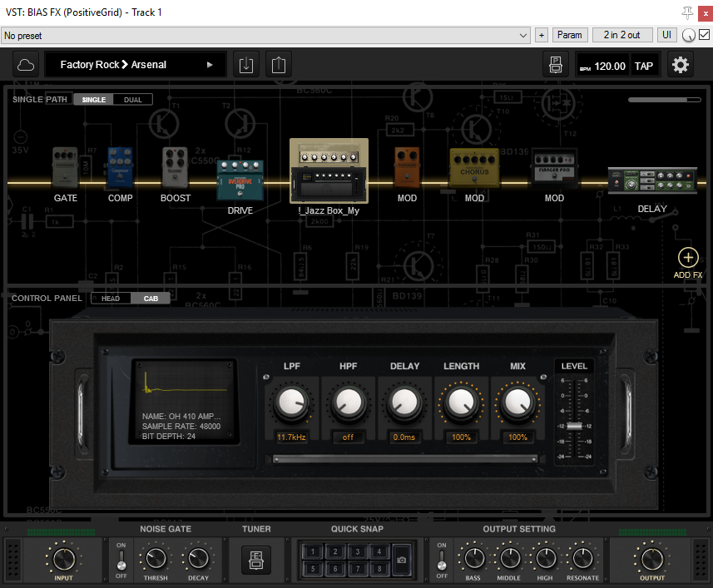
Task: Open the settings gear
Action: (x=681, y=66)
